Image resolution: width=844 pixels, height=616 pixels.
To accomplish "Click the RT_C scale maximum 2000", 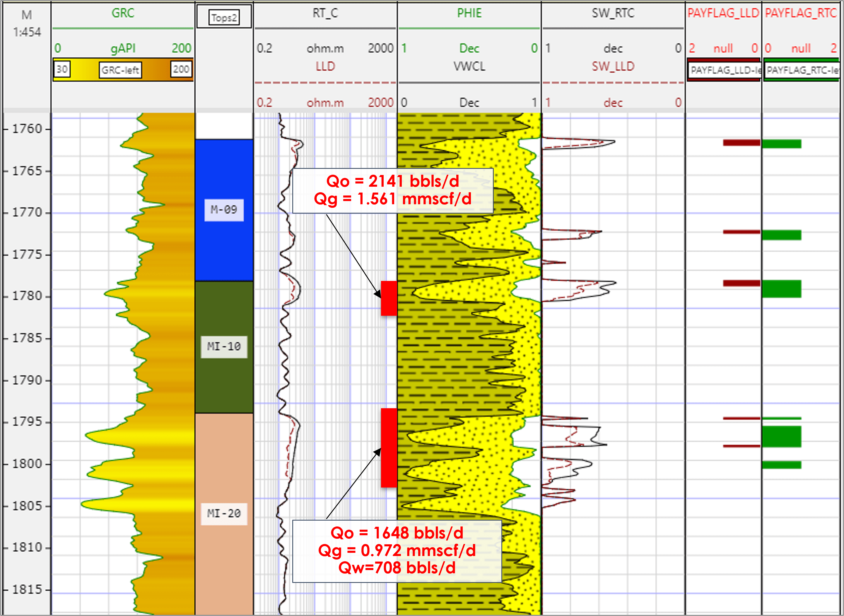I will [381, 48].
